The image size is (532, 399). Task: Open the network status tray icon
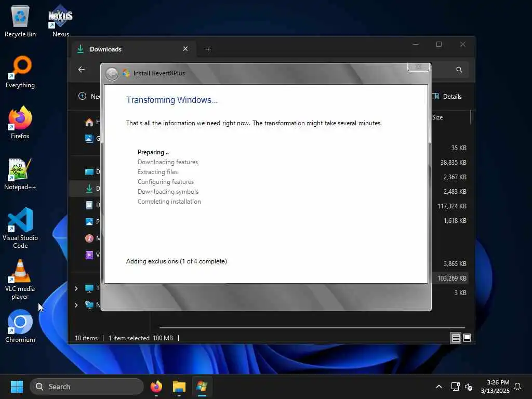click(455, 387)
